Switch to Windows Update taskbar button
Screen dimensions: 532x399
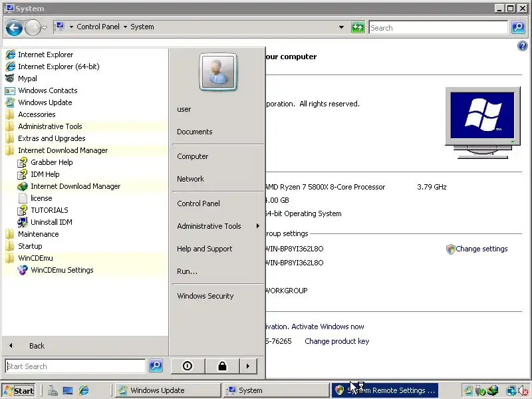click(x=168, y=390)
